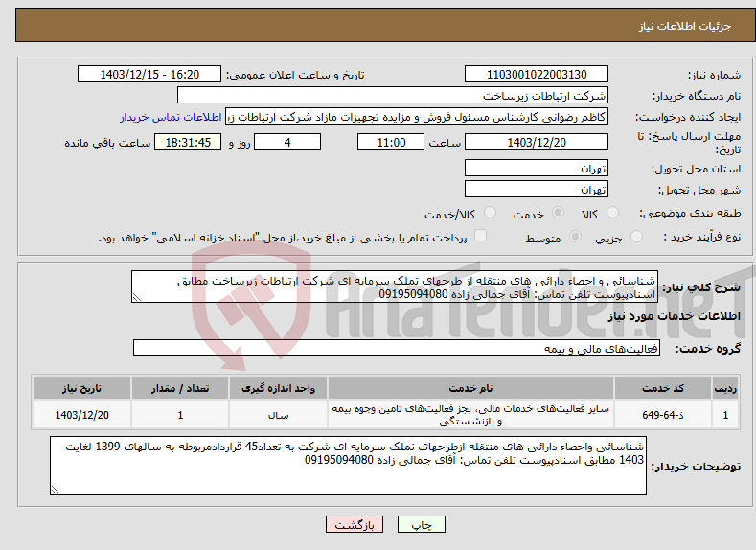Select the کالا radio button

tap(613, 213)
